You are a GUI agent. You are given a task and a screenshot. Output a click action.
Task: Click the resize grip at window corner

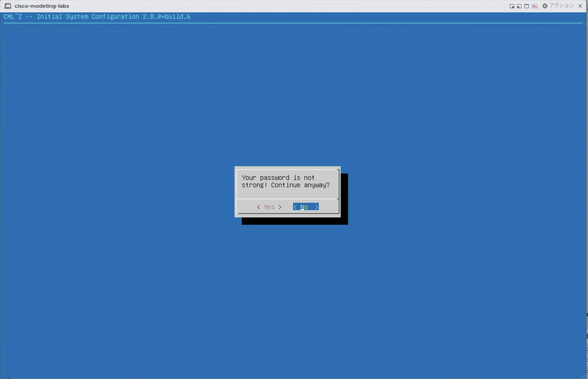pyautogui.click(x=584, y=376)
